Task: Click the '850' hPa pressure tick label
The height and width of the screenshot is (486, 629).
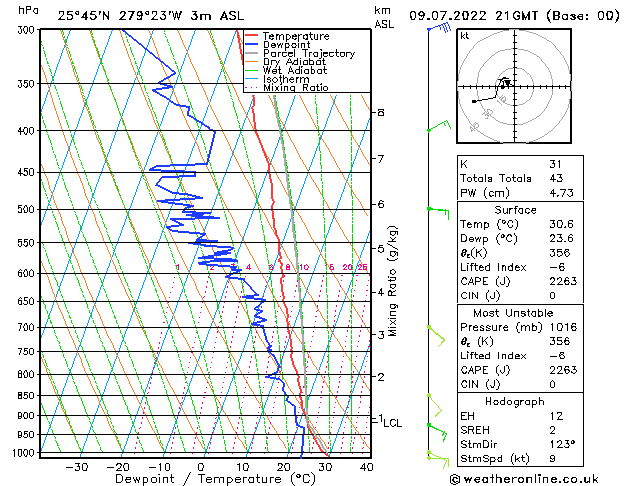Action: [x=28, y=396]
